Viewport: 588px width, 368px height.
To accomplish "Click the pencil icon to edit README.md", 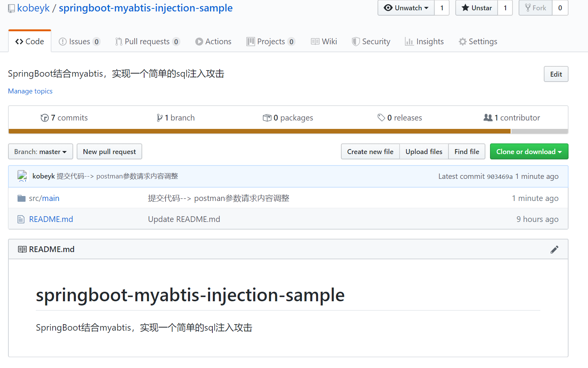I will pyautogui.click(x=554, y=249).
